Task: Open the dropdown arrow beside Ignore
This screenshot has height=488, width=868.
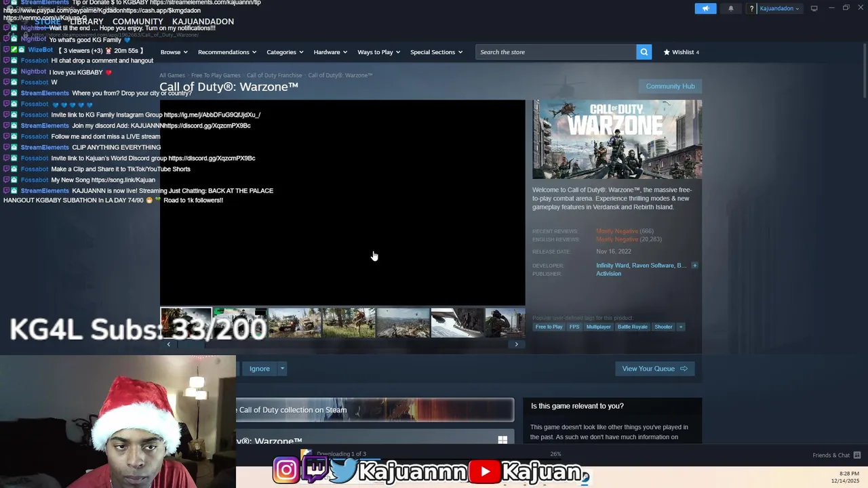Action: coord(282,369)
